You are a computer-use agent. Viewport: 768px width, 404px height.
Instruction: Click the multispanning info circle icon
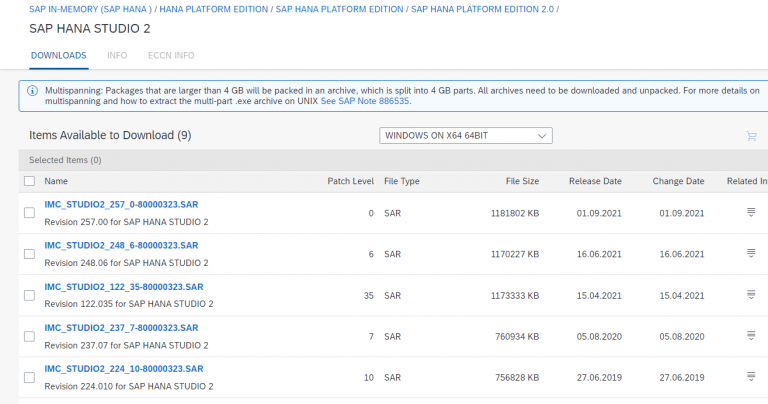coord(32,91)
